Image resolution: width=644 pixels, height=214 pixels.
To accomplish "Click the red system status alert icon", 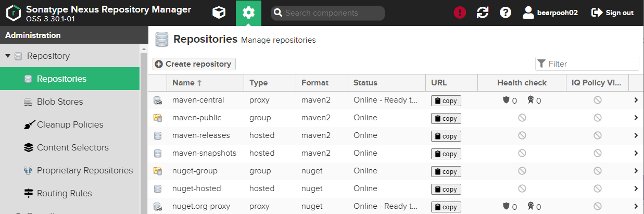I will 460,12.
